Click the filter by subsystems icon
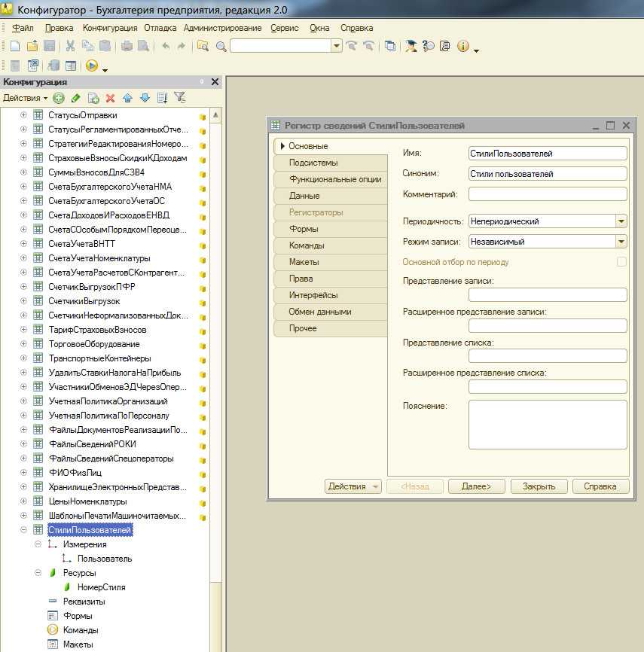The width and height of the screenshot is (644, 652). 179,97
